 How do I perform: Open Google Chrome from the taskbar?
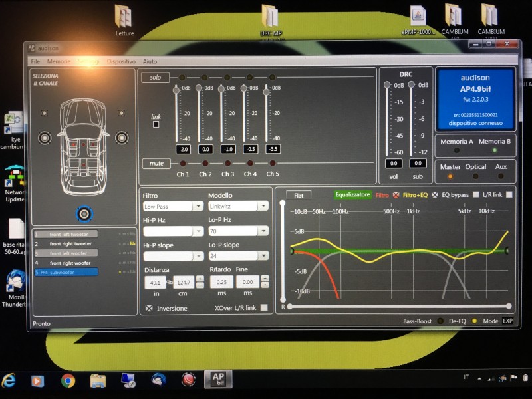(x=68, y=380)
